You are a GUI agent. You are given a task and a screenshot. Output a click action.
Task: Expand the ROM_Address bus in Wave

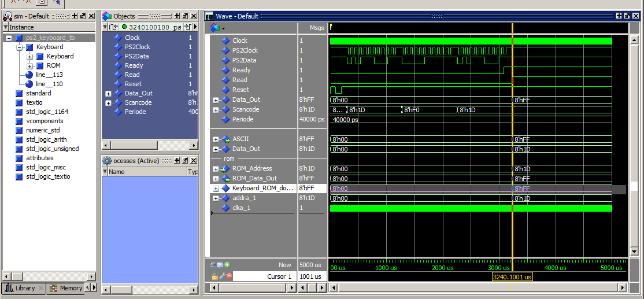tap(216, 169)
